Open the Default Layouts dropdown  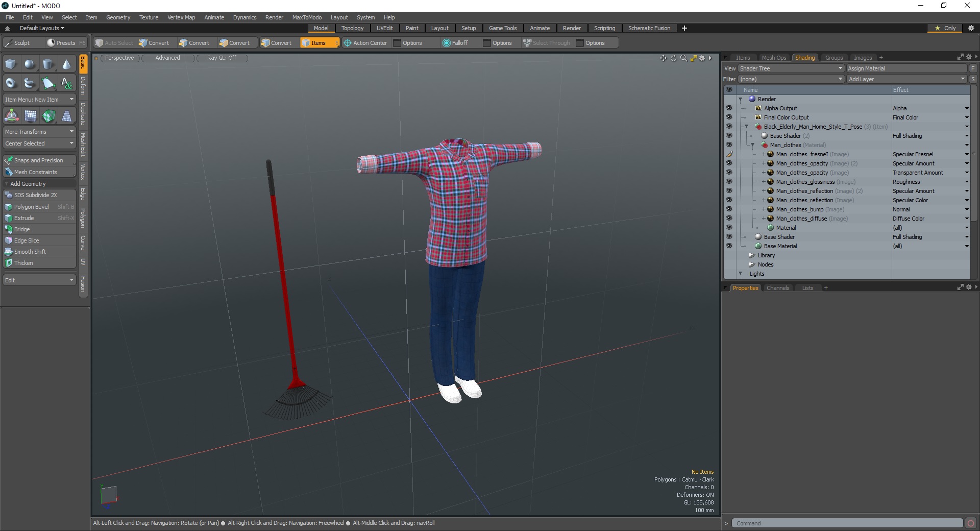pos(42,28)
